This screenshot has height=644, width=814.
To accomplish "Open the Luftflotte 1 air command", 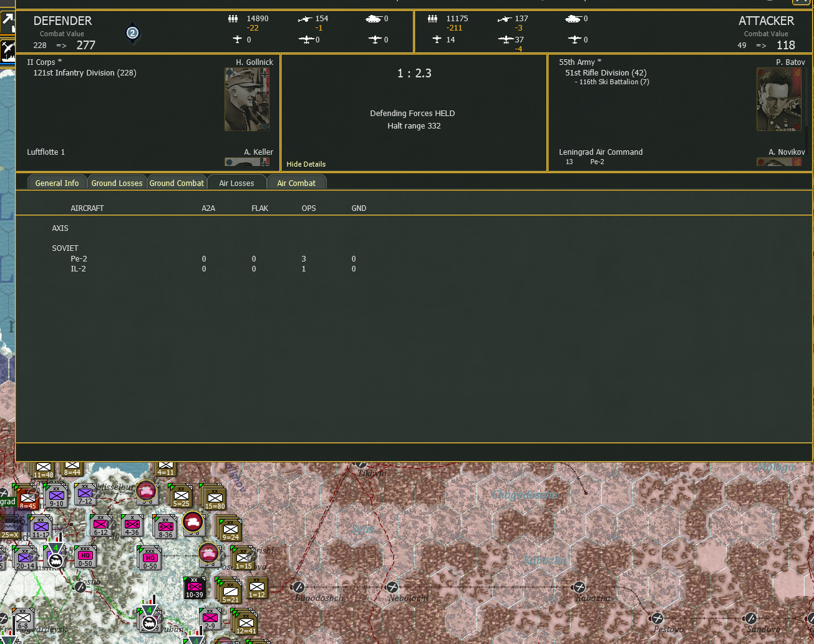I will coord(46,152).
